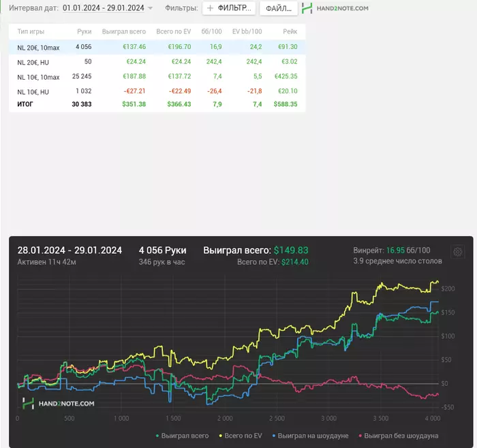Select the 'NL 20€, 10max' row
The image size is (477, 448).
click(x=39, y=46)
